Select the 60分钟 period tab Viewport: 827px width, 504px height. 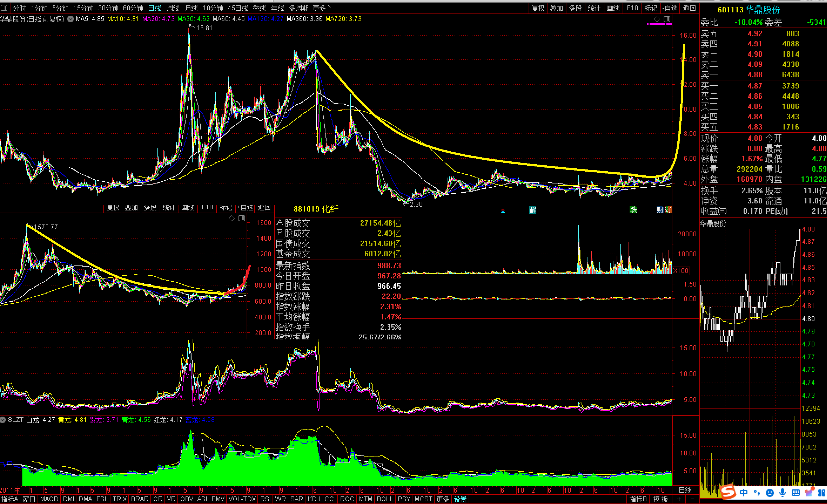[x=133, y=8]
